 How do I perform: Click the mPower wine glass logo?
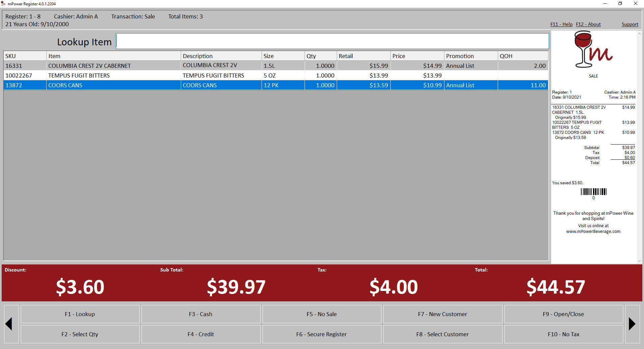[593, 50]
